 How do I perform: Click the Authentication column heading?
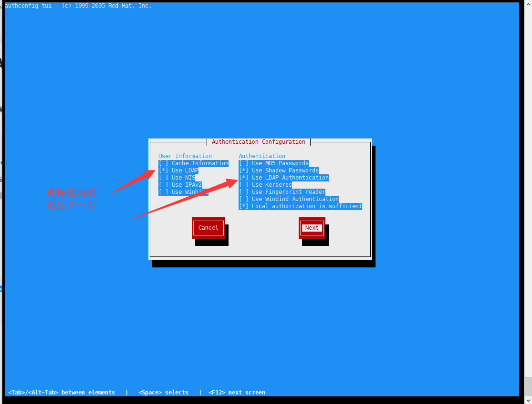[x=262, y=156]
